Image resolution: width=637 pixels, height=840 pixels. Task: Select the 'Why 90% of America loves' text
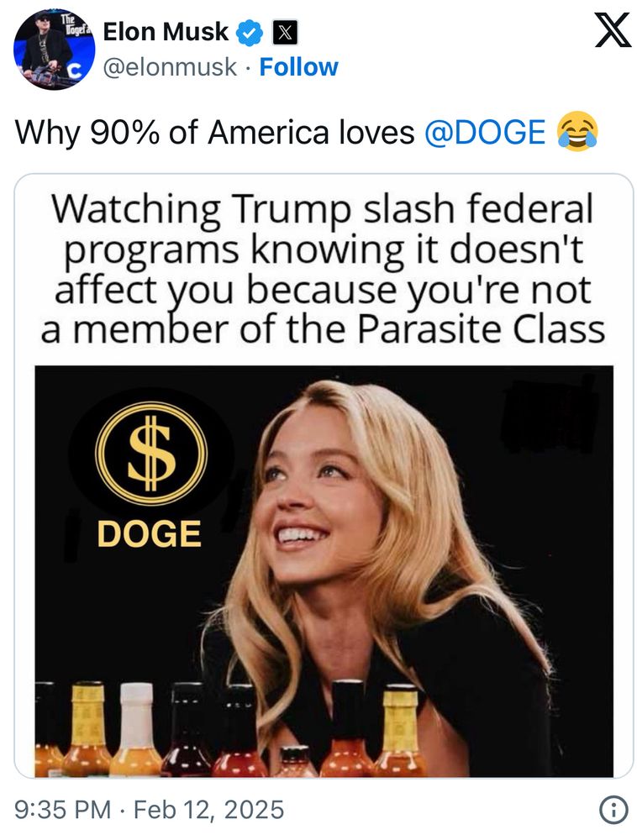[215, 133]
